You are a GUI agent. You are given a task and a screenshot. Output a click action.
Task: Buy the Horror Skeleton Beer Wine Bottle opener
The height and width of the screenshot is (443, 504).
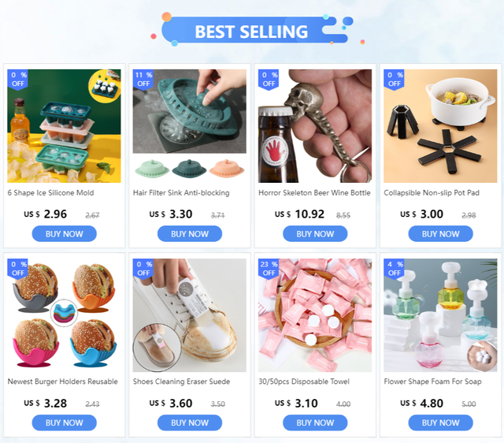click(315, 233)
